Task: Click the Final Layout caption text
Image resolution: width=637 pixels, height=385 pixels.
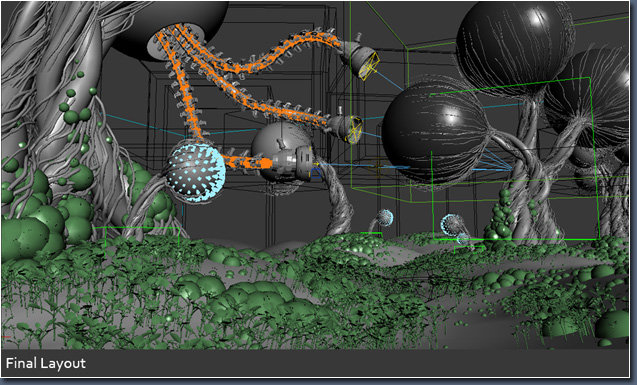Action: tap(46, 363)
